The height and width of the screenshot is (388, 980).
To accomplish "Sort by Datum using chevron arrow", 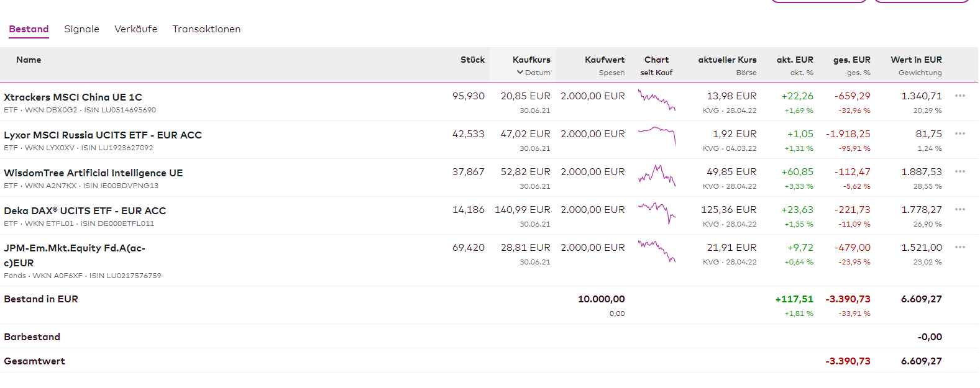I will [520, 73].
